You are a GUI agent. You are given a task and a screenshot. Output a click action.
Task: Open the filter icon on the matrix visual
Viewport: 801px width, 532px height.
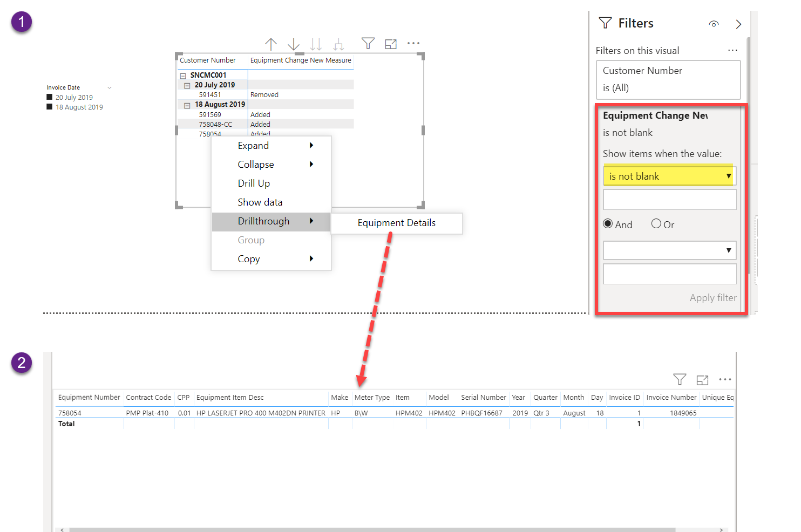[x=368, y=44]
